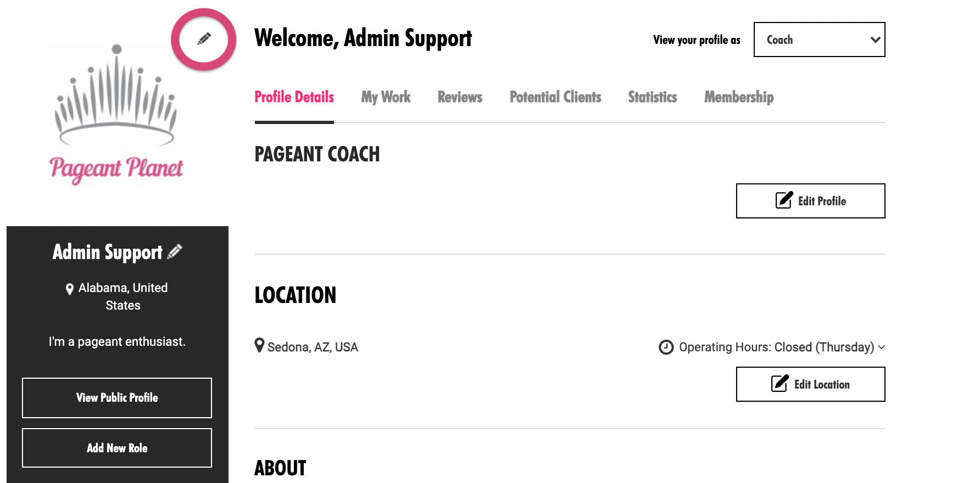Click the Add New Role button

[117, 448]
